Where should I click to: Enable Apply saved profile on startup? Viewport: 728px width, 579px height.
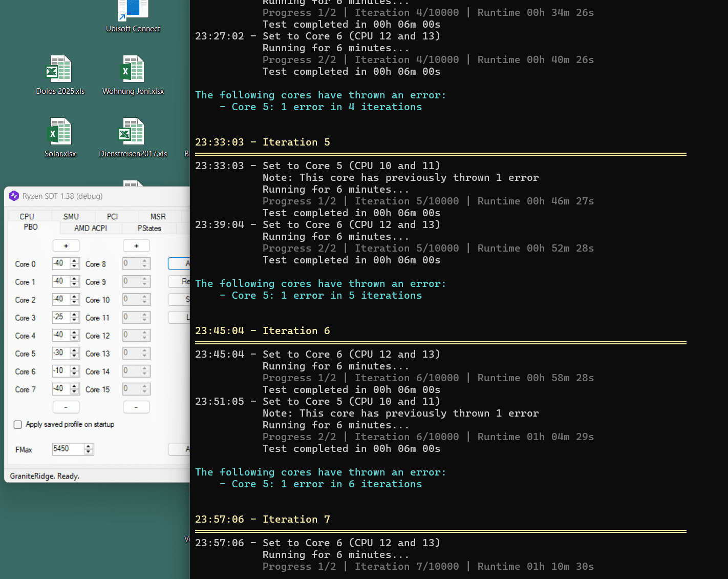[x=18, y=424]
